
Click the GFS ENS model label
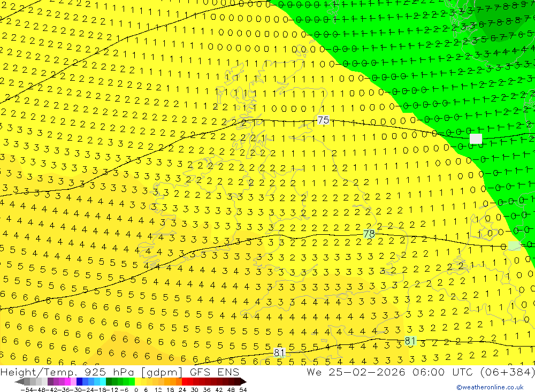pos(215,372)
